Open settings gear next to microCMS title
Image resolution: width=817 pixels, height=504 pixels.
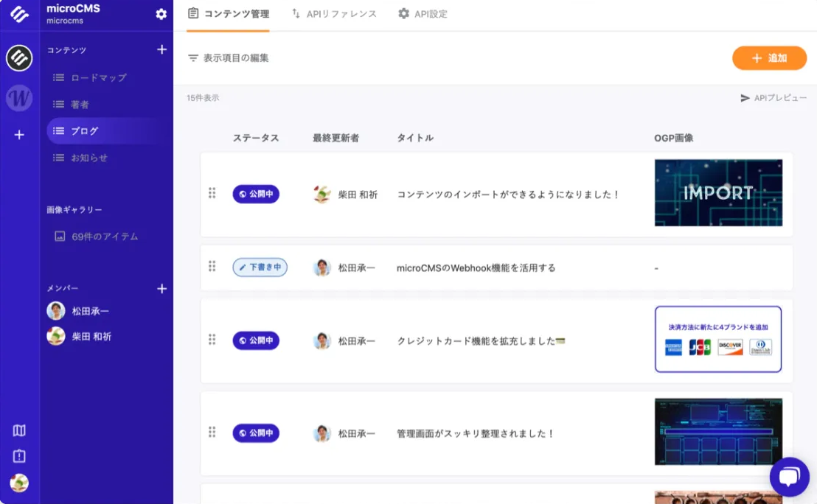[x=161, y=14]
